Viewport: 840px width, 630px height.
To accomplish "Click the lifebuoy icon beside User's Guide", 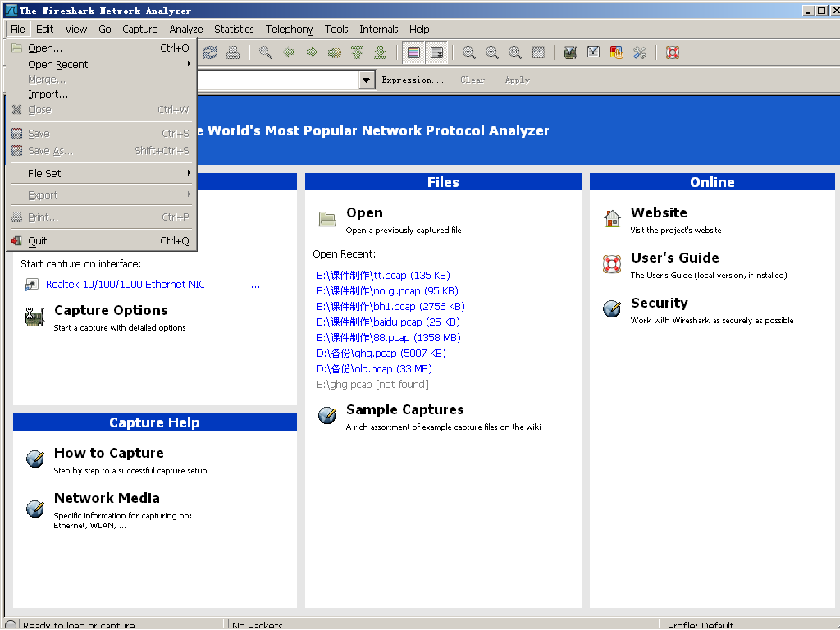I will [612, 263].
